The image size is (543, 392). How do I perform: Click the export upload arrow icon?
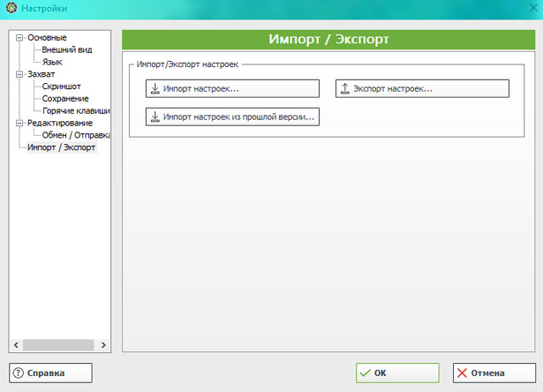344,89
